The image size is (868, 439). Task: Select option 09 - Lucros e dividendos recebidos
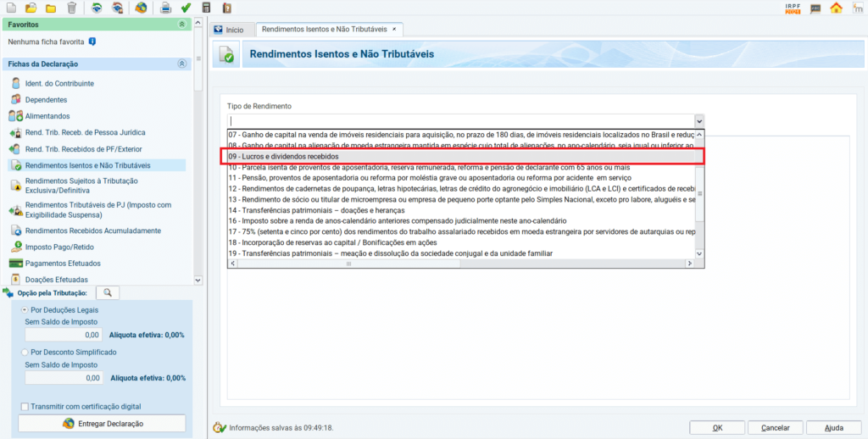460,157
